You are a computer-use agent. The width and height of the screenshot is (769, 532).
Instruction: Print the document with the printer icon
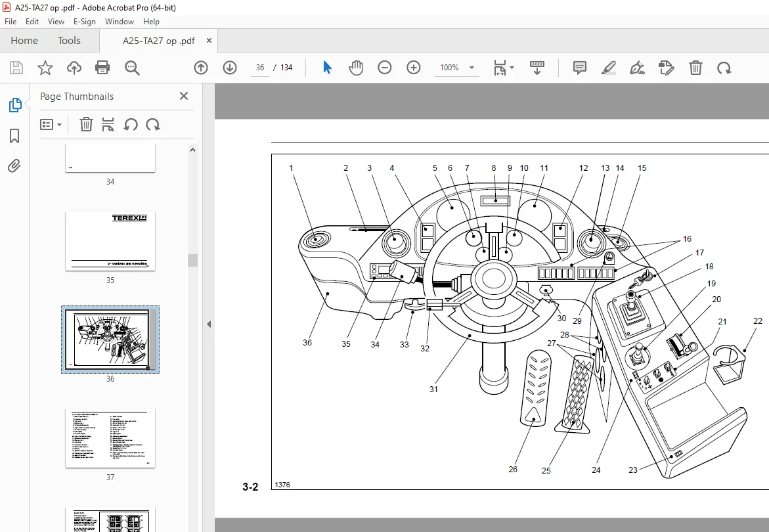[102, 68]
